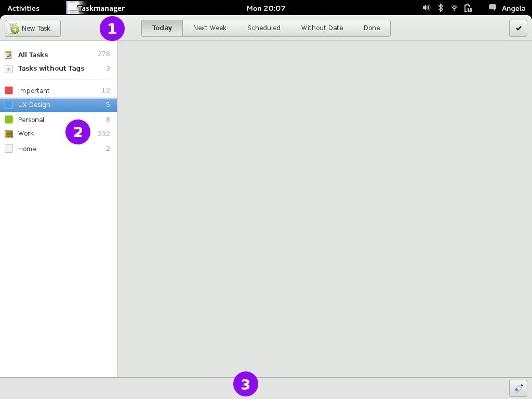Click the red Important tag swatch

coord(9,90)
